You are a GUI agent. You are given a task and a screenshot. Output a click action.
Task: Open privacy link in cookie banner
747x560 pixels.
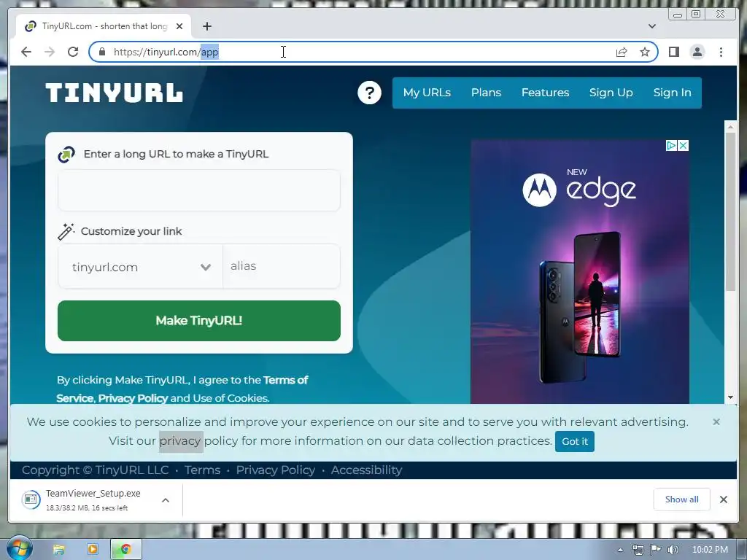pyautogui.click(x=180, y=441)
